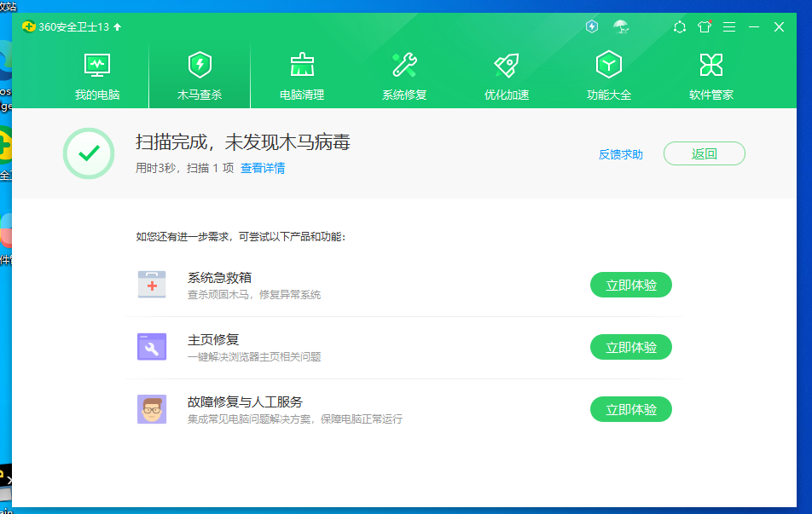Click the hexagon outline icon in title bar
The image size is (812, 514).
pyautogui.click(x=680, y=27)
